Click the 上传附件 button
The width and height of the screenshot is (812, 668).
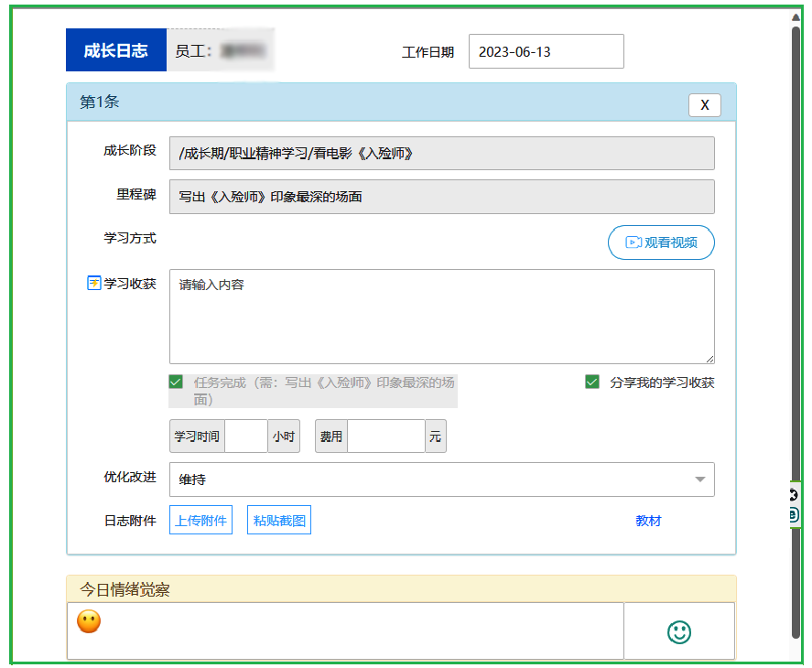(200, 519)
